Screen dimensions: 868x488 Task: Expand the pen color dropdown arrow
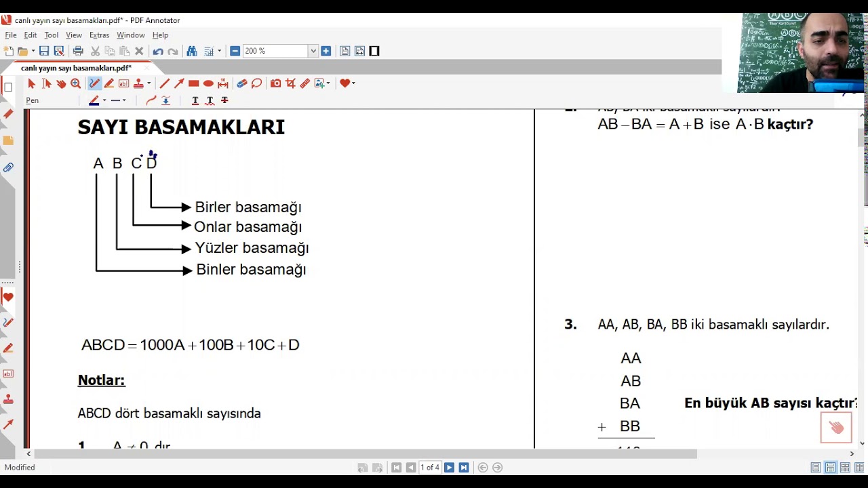(x=104, y=100)
